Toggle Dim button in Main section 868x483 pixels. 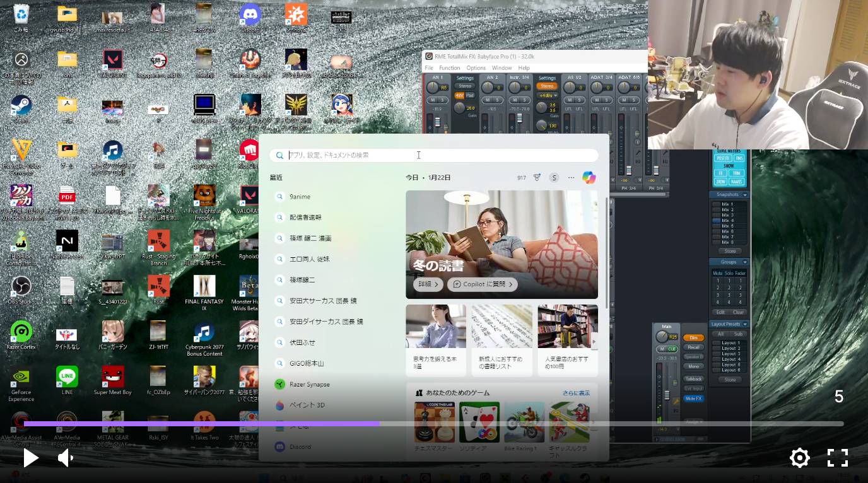(693, 338)
